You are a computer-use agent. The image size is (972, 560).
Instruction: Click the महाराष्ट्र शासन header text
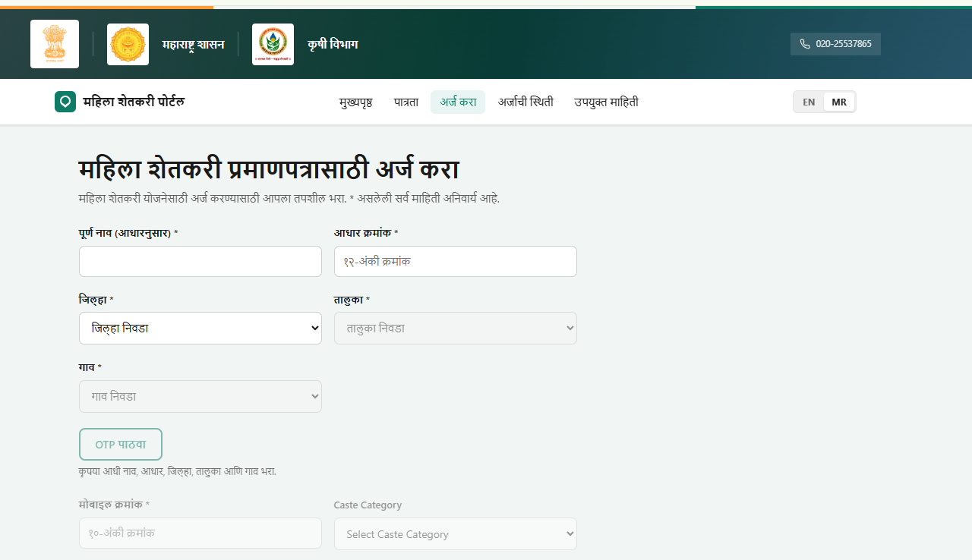tap(193, 44)
